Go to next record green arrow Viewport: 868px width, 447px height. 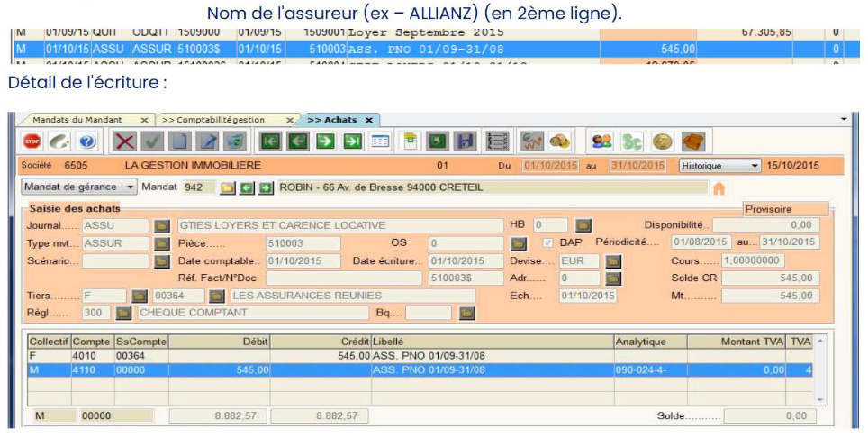pos(325,141)
